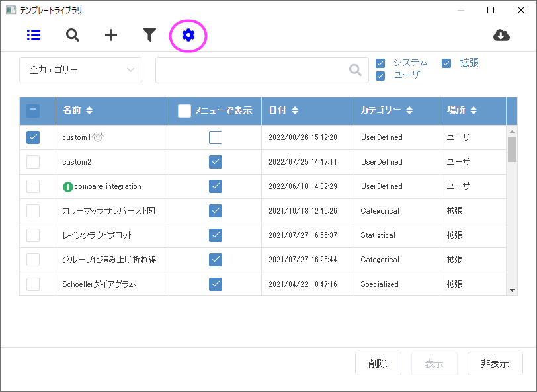The width and height of the screenshot is (537, 392).
Task: Click the custom1 template name
Action: [77, 137]
